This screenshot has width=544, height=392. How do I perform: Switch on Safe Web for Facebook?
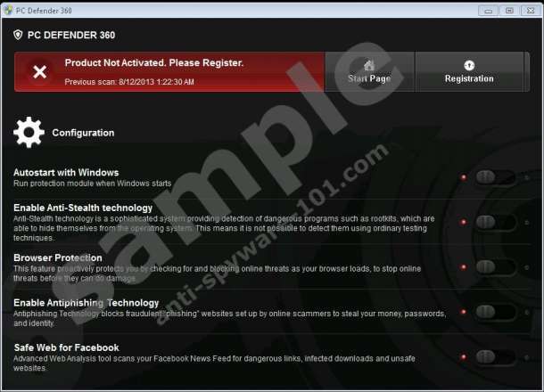tap(494, 356)
